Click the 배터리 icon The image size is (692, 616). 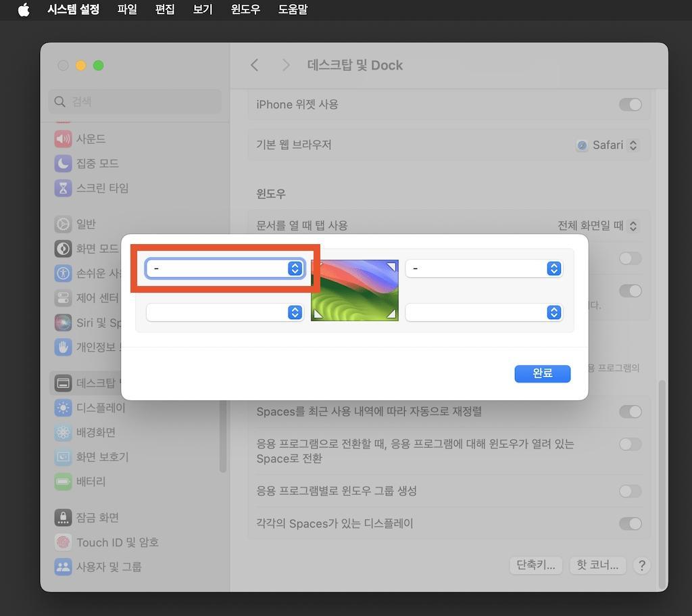[x=63, y=481]
